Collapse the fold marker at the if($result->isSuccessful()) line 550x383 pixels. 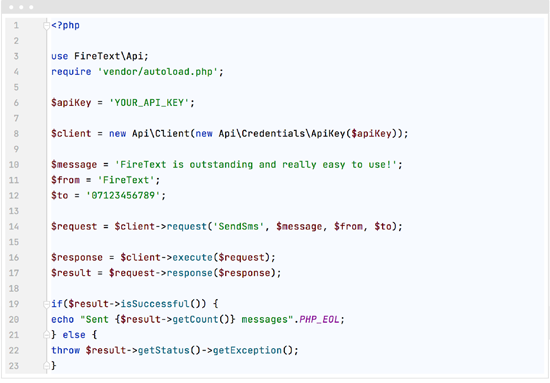[46, 304]
